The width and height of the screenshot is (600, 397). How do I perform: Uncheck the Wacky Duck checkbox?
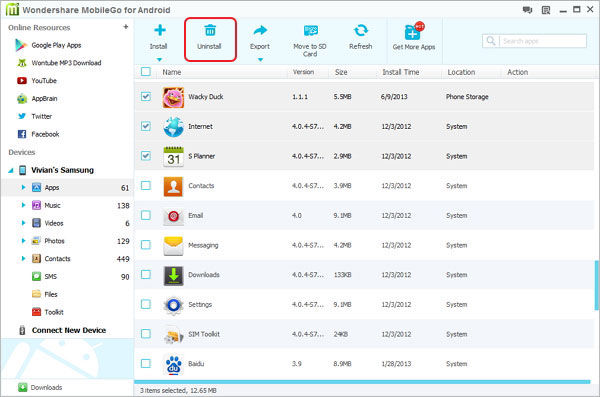146,96
